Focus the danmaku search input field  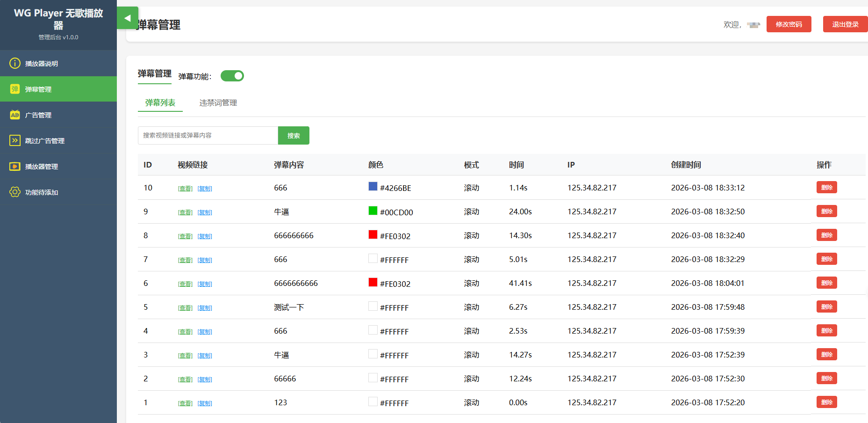tap(208, 136)
